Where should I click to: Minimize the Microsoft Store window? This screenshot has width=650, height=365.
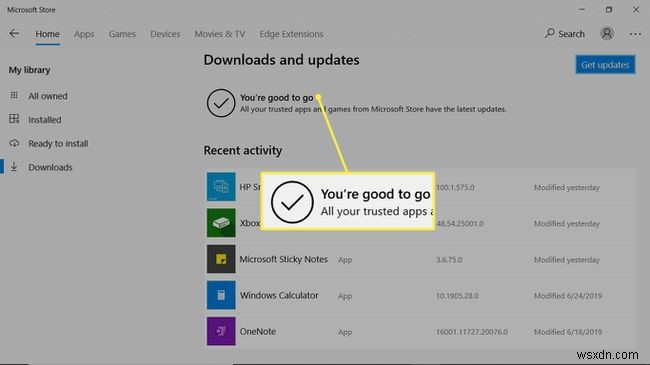[582, 10]
